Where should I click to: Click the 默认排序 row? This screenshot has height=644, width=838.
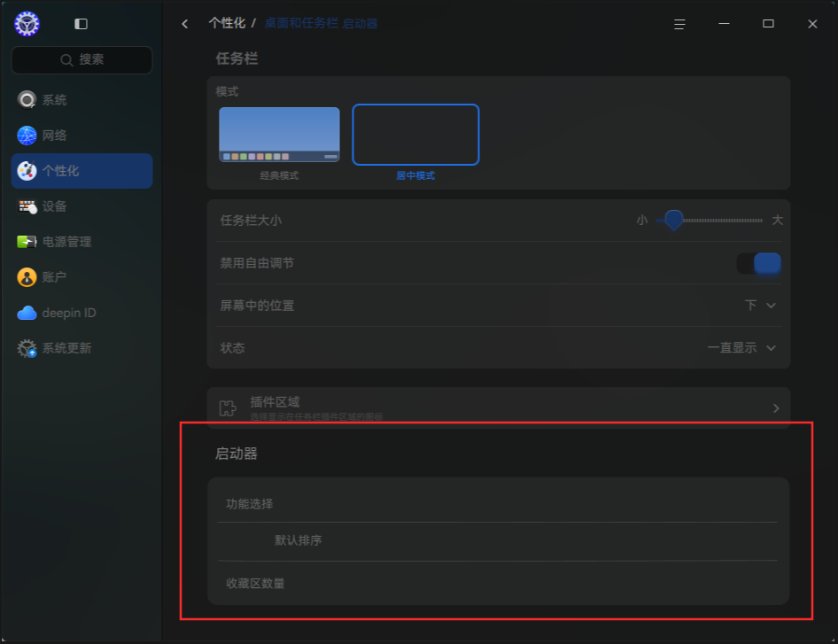tap(498, 541)
